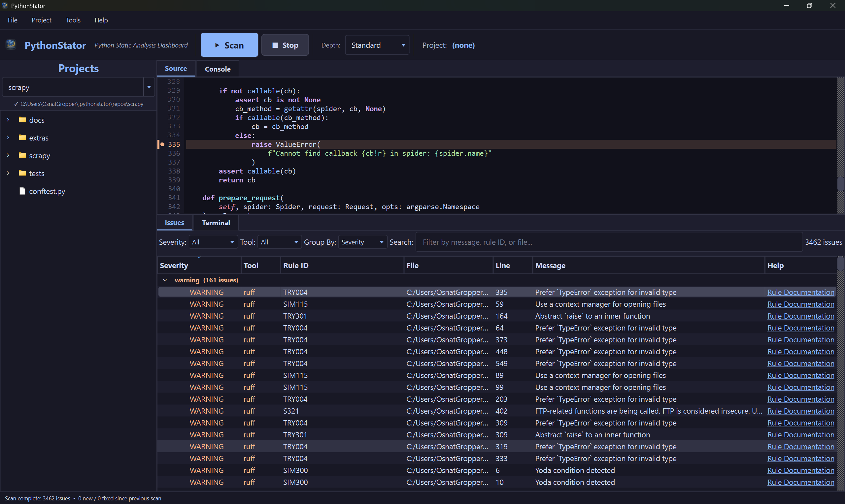Sort by the Message column header

click(648, 266)
